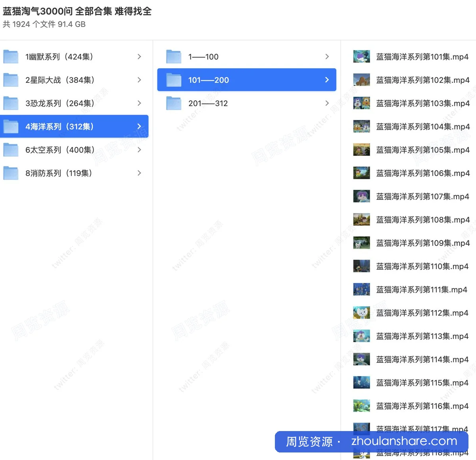Viewport: 476px width, 460px height.
Task: Open thumbnail of 蓝猫海洋系列第105集.mp4
Action: 361,150
